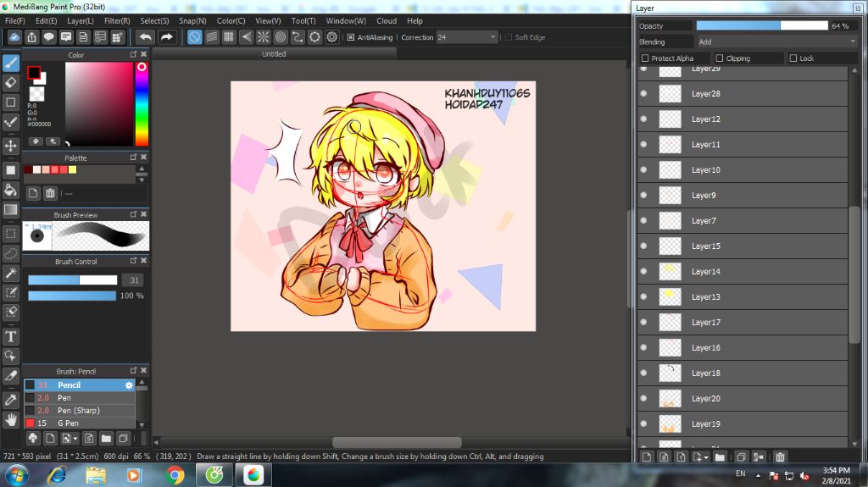
Task: Click the Redo arrow in toolbar
Action: (x=167, y=37)
